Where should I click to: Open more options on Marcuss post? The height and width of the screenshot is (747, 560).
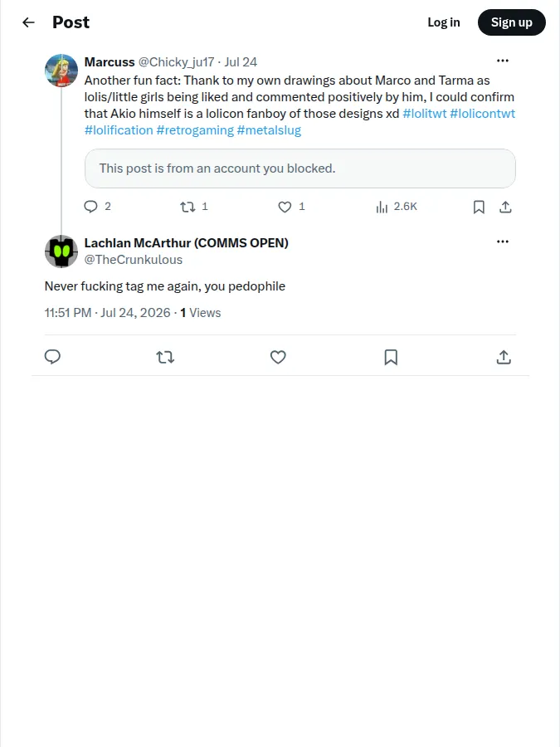pos(503,61)
